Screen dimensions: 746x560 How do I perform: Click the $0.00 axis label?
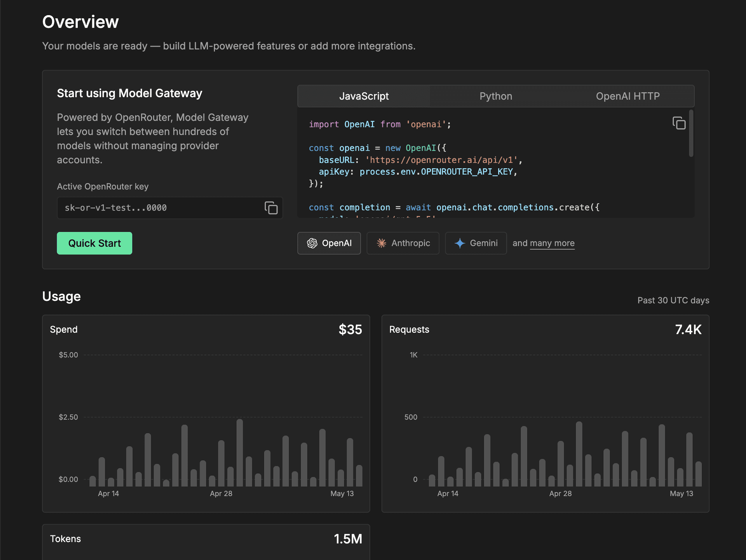(68, 479)
